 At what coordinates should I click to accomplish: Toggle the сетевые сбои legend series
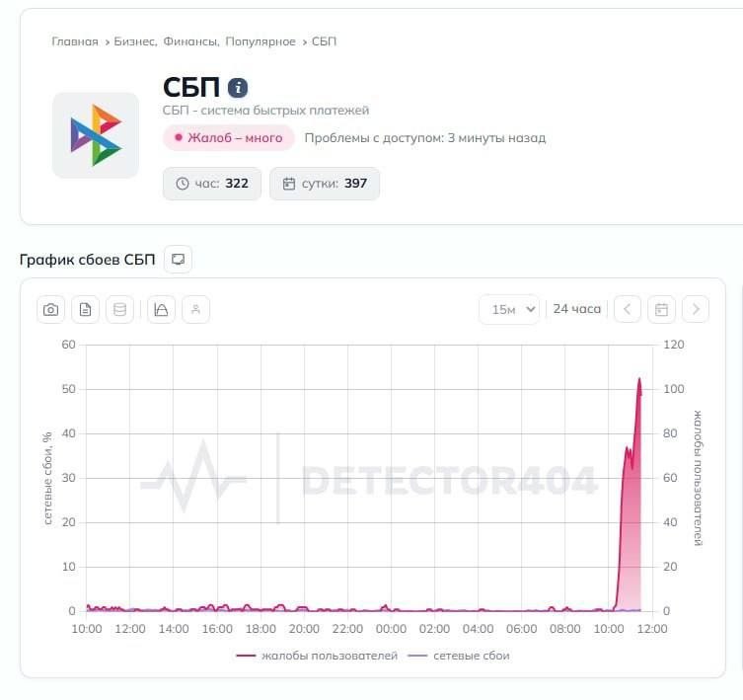click(458, 656)
